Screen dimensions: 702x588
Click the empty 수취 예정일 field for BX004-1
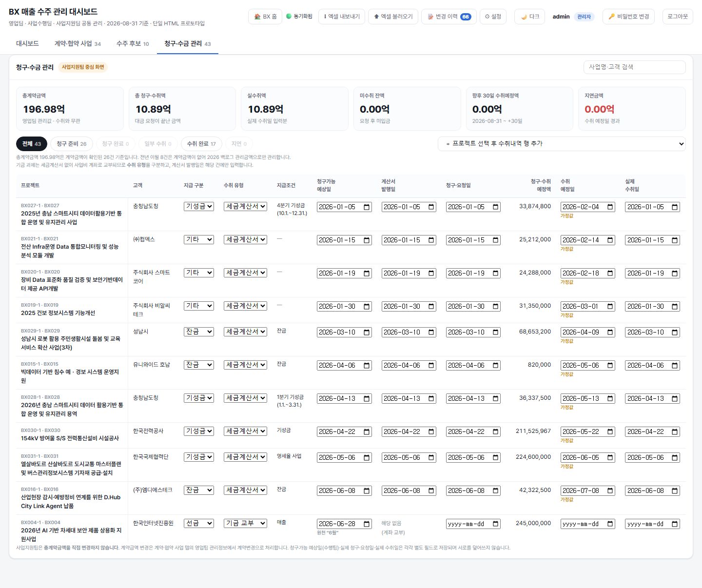coord(587,524)
